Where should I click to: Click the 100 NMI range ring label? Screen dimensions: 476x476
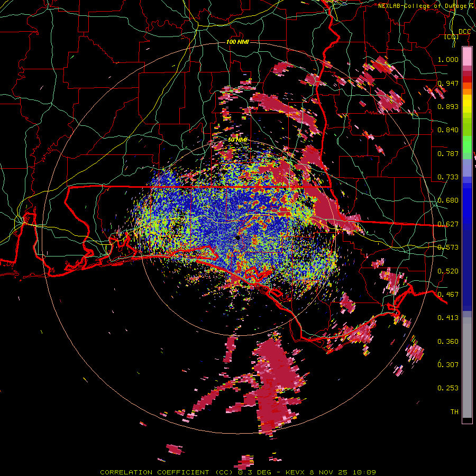[237, 42]
